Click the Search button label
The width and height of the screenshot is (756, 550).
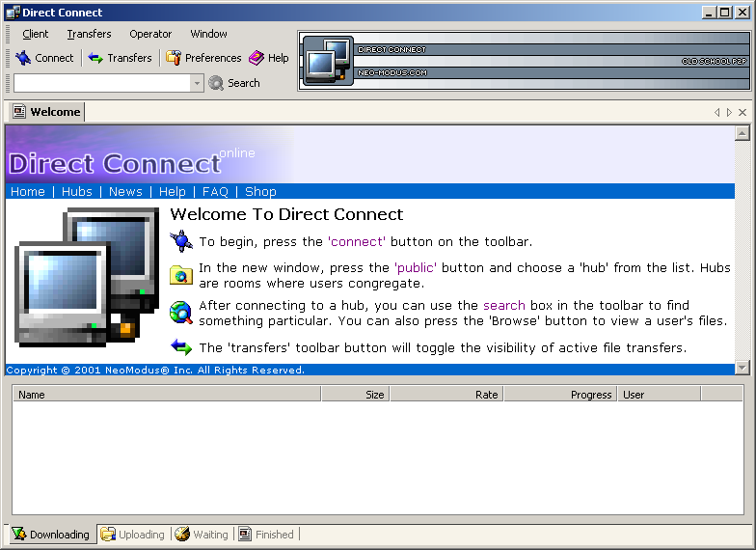tap(243, 83)
